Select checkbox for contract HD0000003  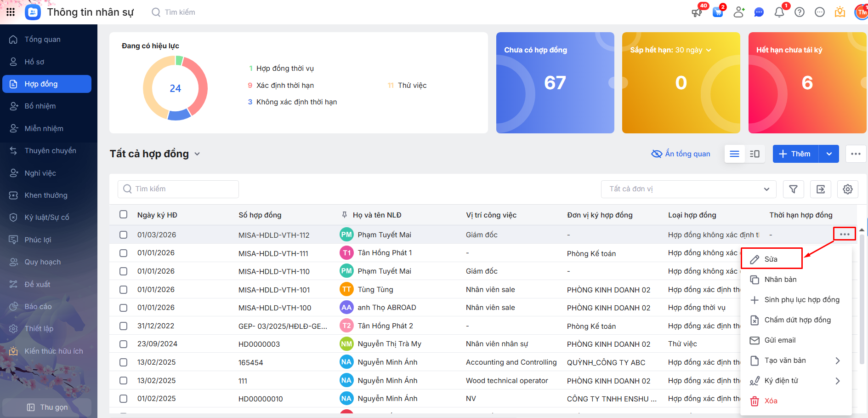point(123,344)
